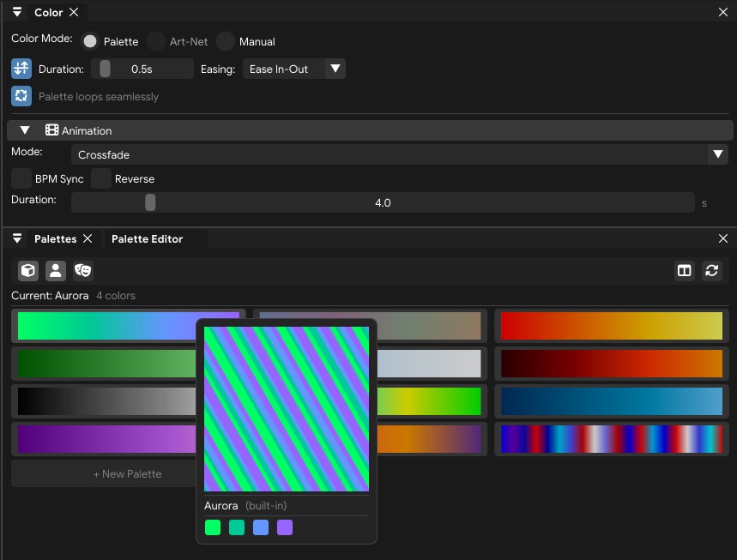Click the bright green Aurora swatch
Image resolution: width=737 pixels, height=560 pixels.
pos(213,527)
